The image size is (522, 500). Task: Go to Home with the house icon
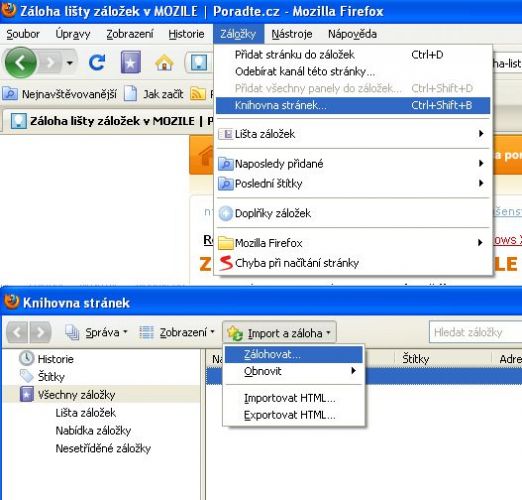tap(164, 62)
